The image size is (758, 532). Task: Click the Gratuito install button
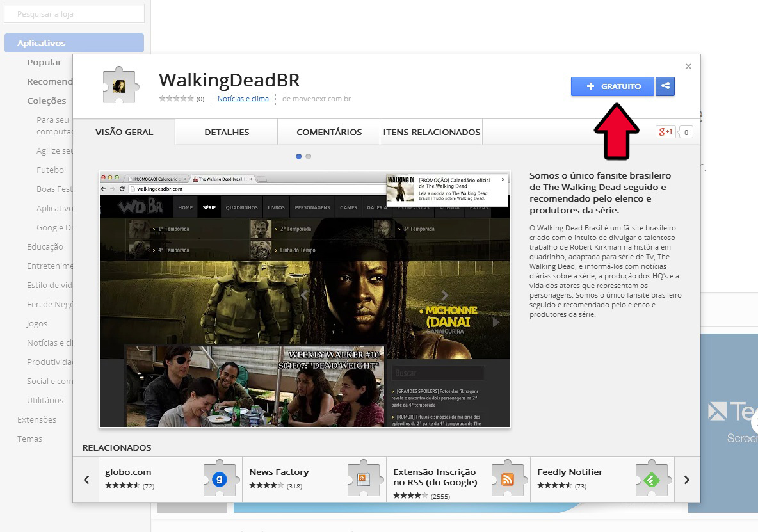[x=613, y=86]
